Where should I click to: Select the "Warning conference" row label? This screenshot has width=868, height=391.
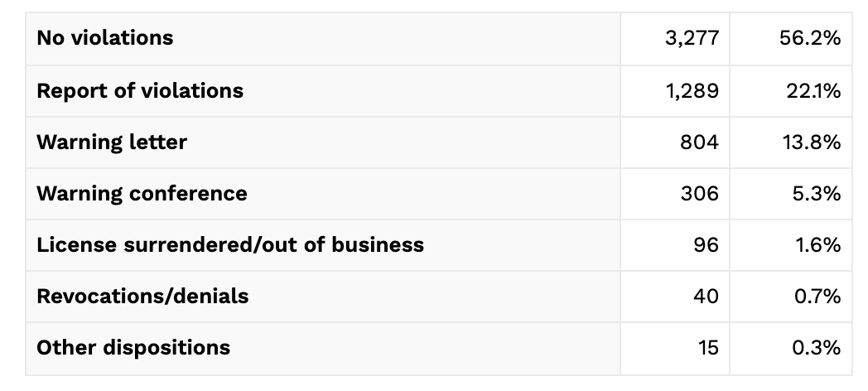pos(142,193)
